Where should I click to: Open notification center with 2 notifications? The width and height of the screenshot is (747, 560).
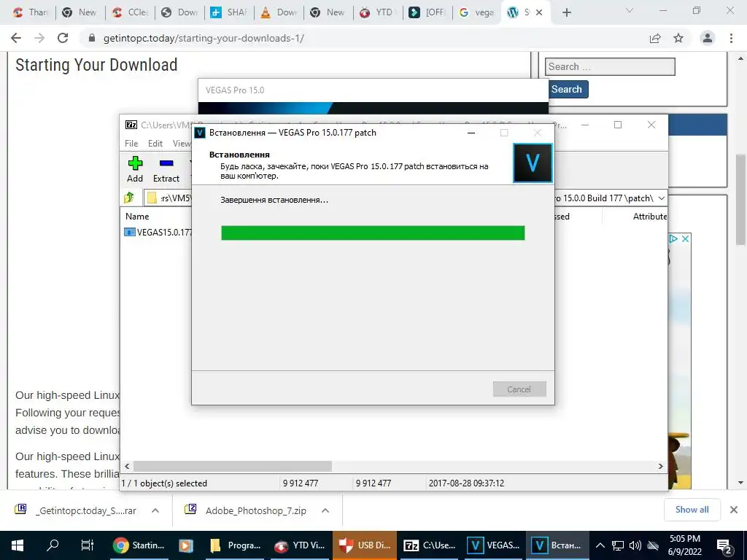click(x=724, y=547)
